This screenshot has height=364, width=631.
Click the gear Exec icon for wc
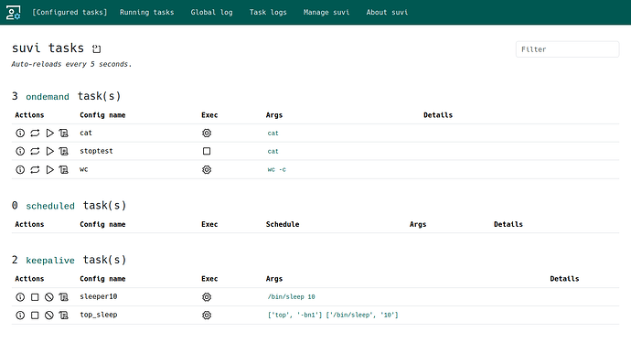(x=207, y=169)
